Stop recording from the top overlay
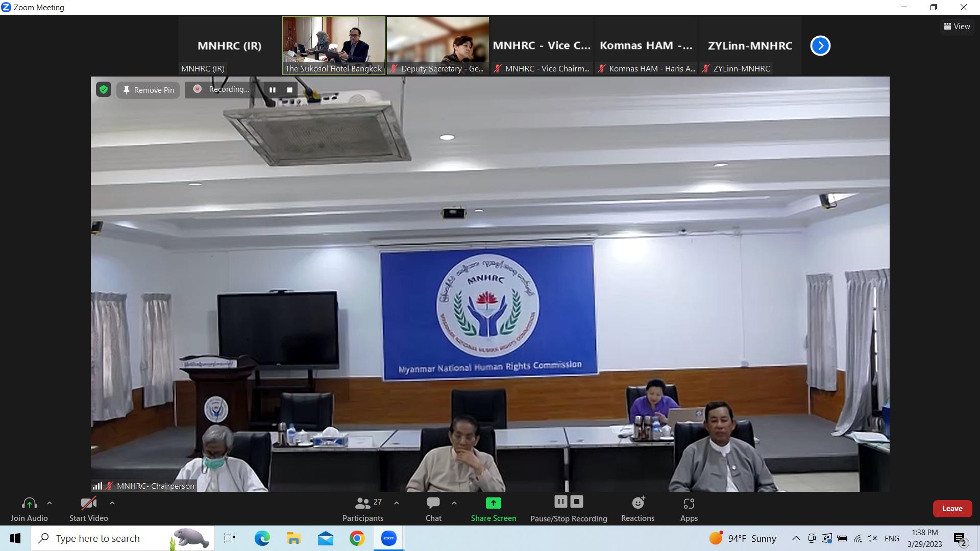The width and height of the screenshot is (980, 551). (x=289, y=90)
